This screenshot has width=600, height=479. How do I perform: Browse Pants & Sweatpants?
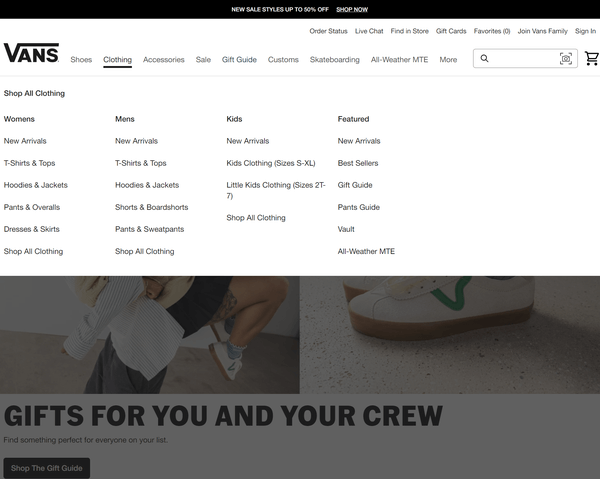coord(150,229)
